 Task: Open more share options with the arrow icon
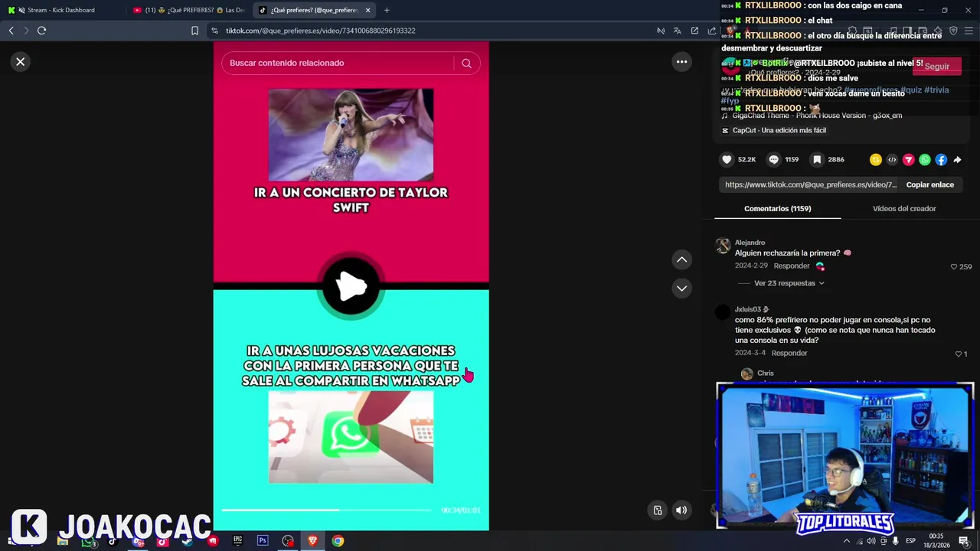point(957,160)
